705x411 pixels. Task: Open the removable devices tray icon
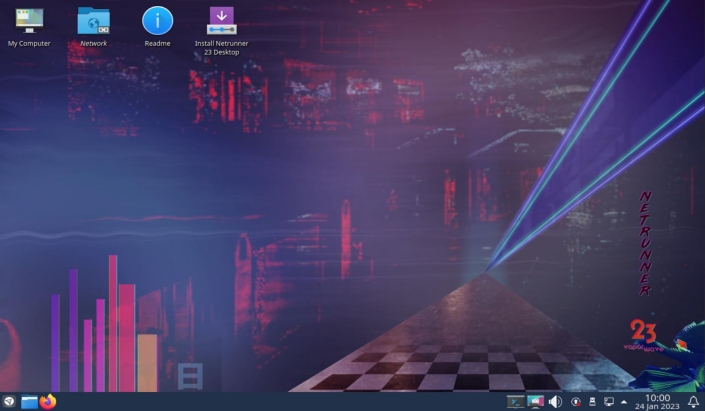pyautogui.click(x=592, y=402)
